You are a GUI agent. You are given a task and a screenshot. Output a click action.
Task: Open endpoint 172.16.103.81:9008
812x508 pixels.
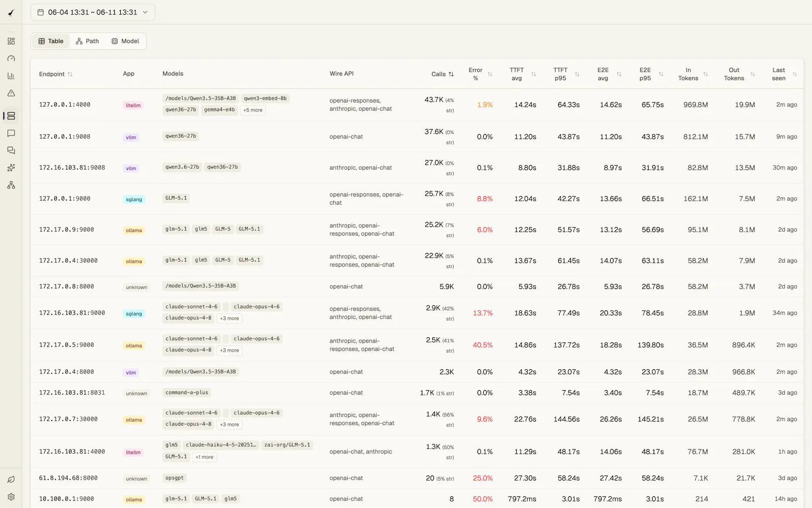[x=72, y=168]
